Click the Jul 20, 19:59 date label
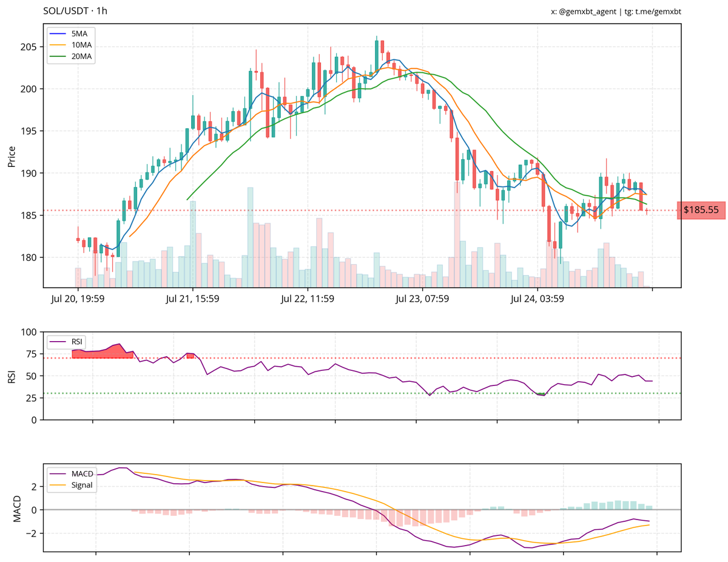This screenshot has height=562, width=728. [x=78, y=299]
